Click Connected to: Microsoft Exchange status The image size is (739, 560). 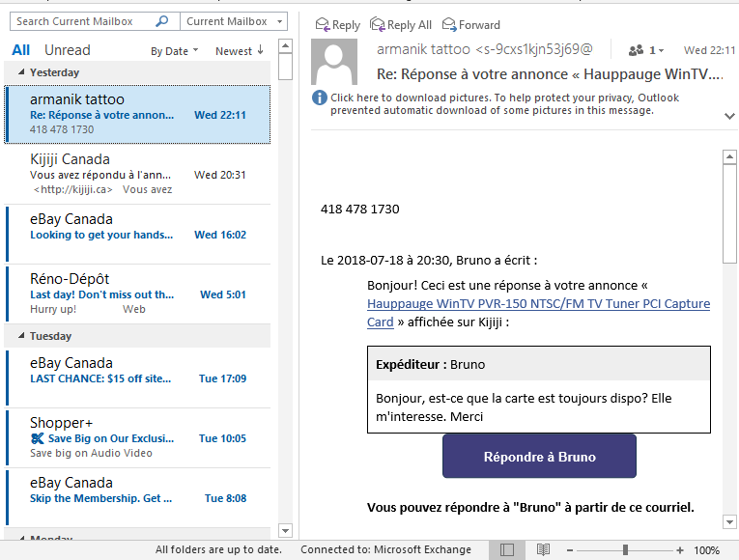click(386, 549)
